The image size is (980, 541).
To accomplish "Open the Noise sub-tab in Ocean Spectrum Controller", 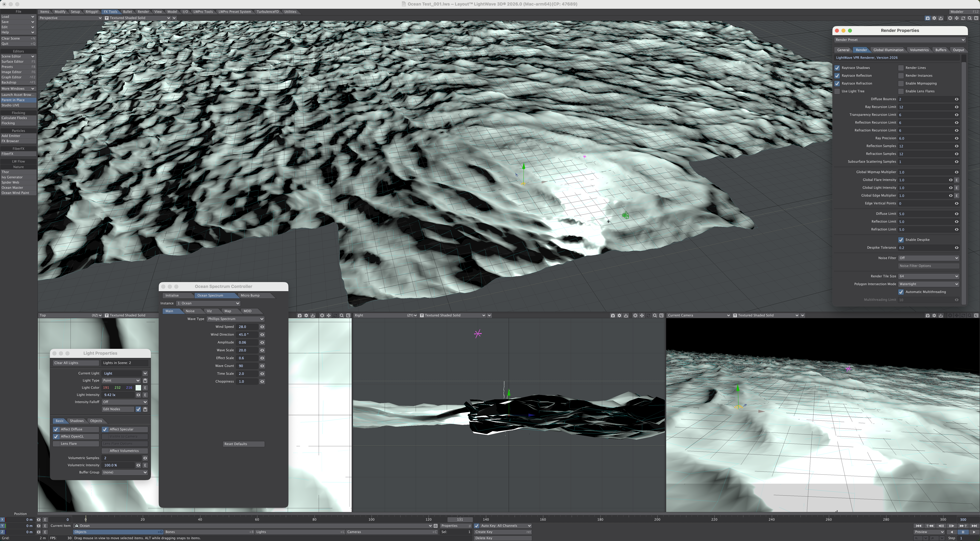I will pyautogui.click(x=190, y=311).
